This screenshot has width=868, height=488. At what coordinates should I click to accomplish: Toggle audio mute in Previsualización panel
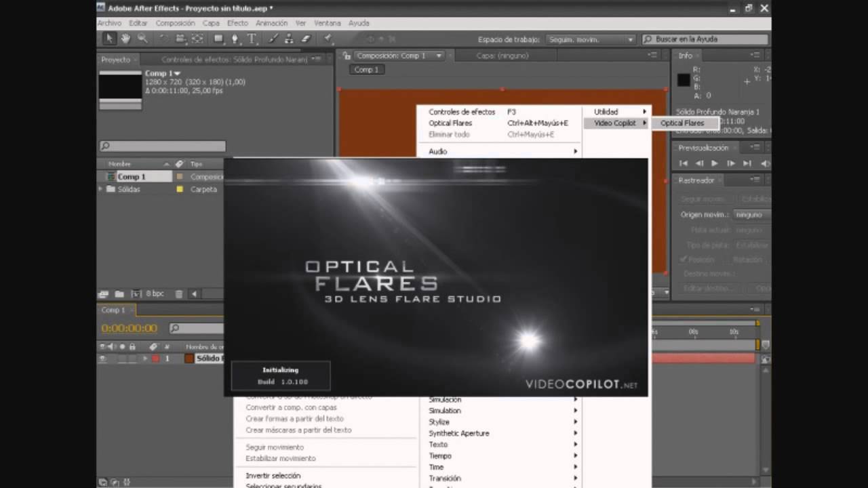[x=765, y=163]
